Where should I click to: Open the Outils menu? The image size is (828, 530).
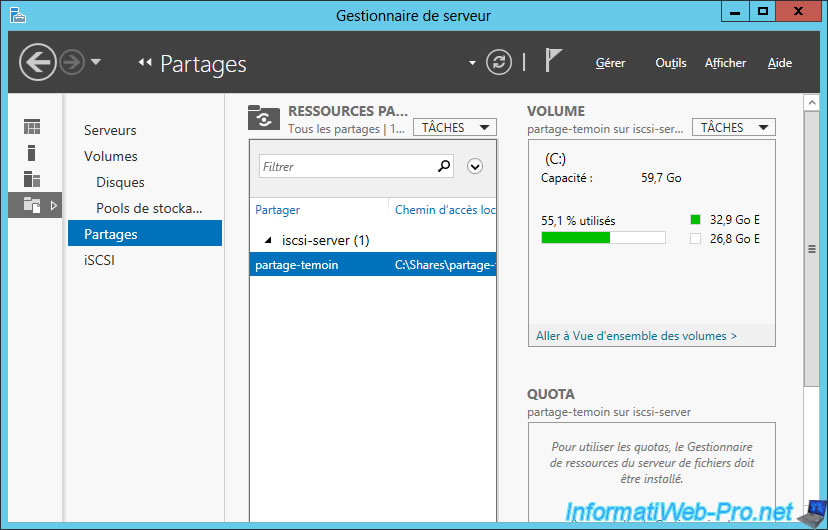[x=670, y=63]
